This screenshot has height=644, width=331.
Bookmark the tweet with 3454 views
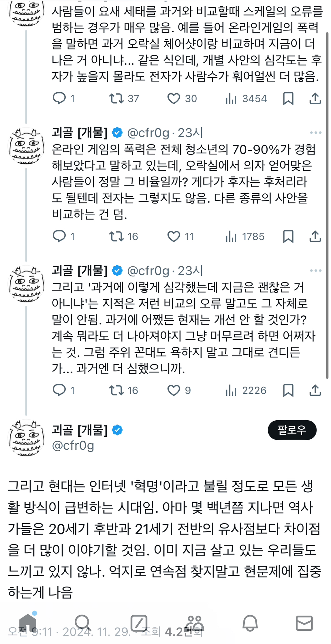pos(288,98)
